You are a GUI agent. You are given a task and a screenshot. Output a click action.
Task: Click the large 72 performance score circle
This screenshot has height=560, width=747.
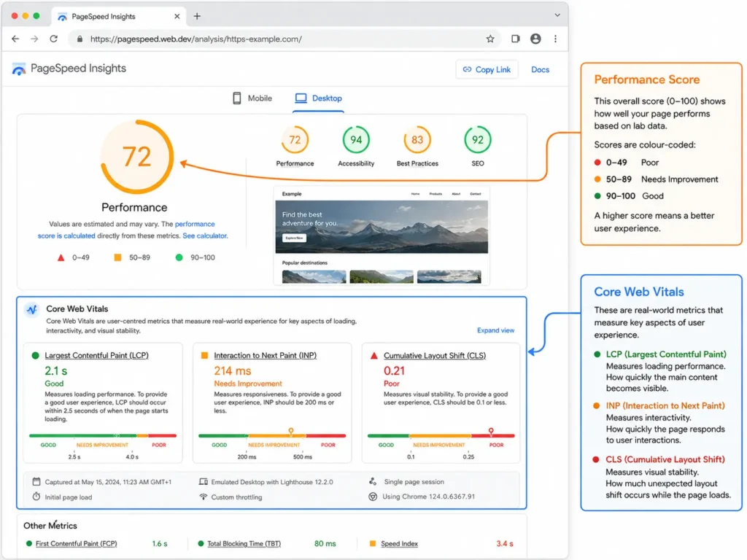(x=136, y=157)
